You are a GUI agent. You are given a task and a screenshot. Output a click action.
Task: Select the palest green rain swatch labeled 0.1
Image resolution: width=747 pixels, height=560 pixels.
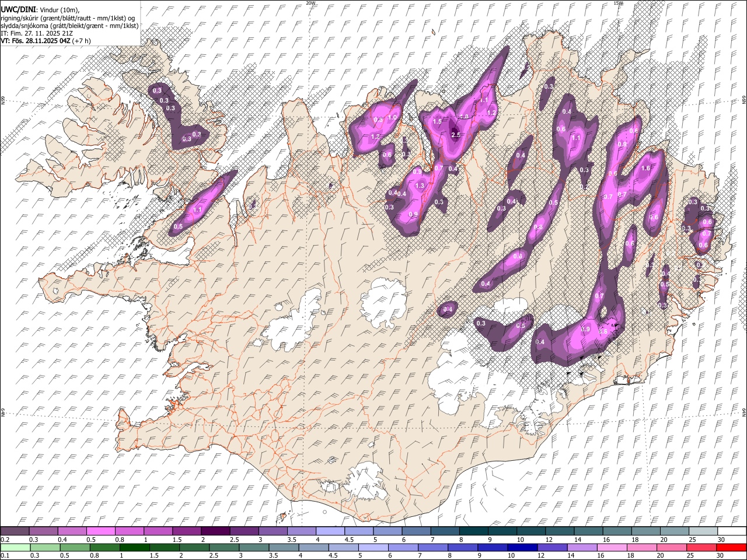16,548
